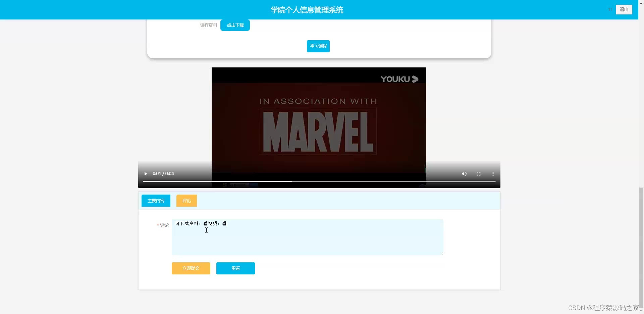Switch to the 主要内容 tab
644x314 pixels.
click(156, 201)
